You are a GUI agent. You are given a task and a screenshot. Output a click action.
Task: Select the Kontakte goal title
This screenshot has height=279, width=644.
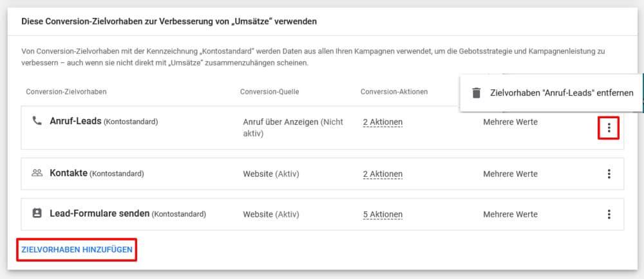pyautogui.click(x=69, y=174)
